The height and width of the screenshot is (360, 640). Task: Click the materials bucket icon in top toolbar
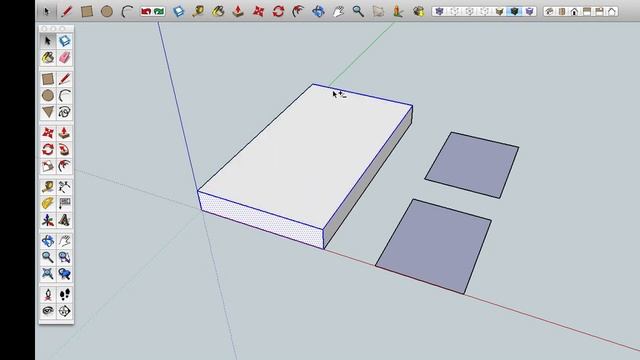pos(418,11)
